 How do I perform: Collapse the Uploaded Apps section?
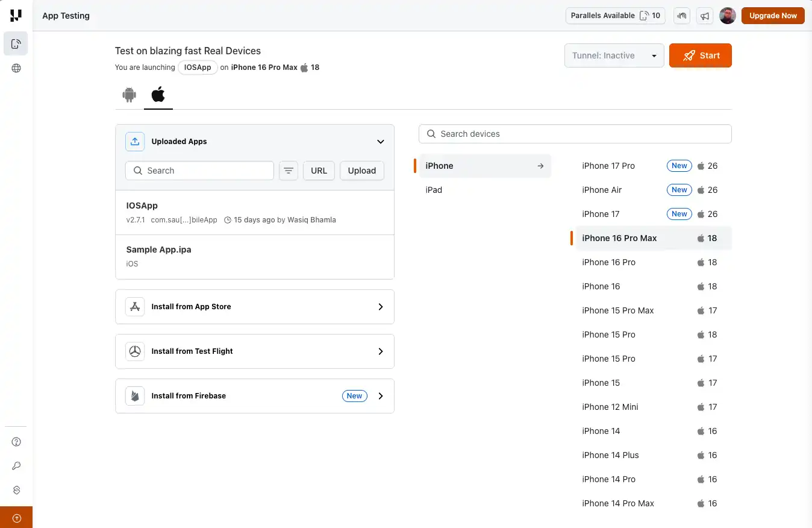click(380, 141)
